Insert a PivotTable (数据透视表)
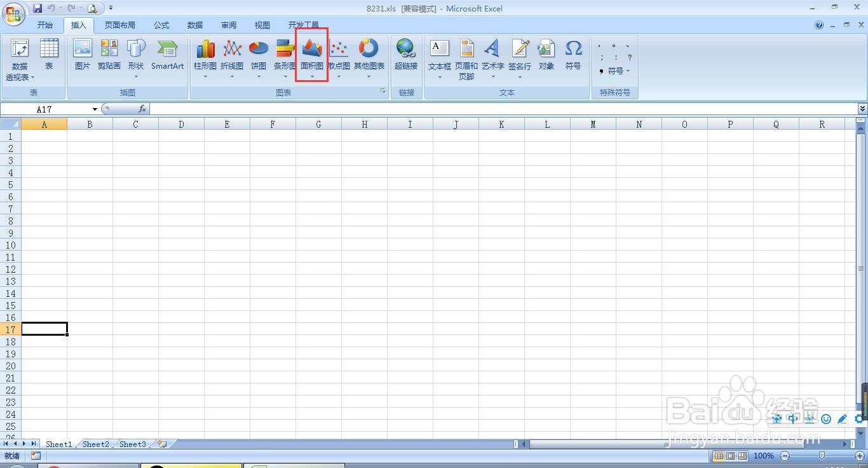This screenshot has height=468, width=868. click(20, 60)
